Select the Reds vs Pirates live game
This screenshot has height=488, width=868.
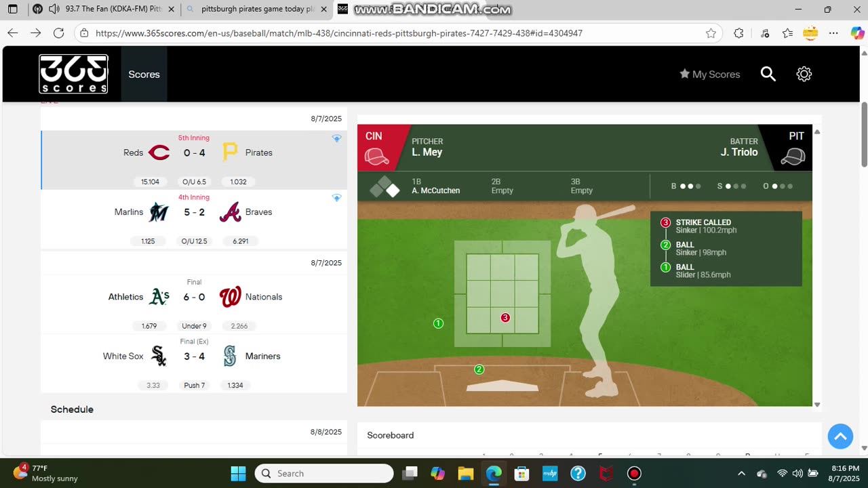[x=194, y=160]
